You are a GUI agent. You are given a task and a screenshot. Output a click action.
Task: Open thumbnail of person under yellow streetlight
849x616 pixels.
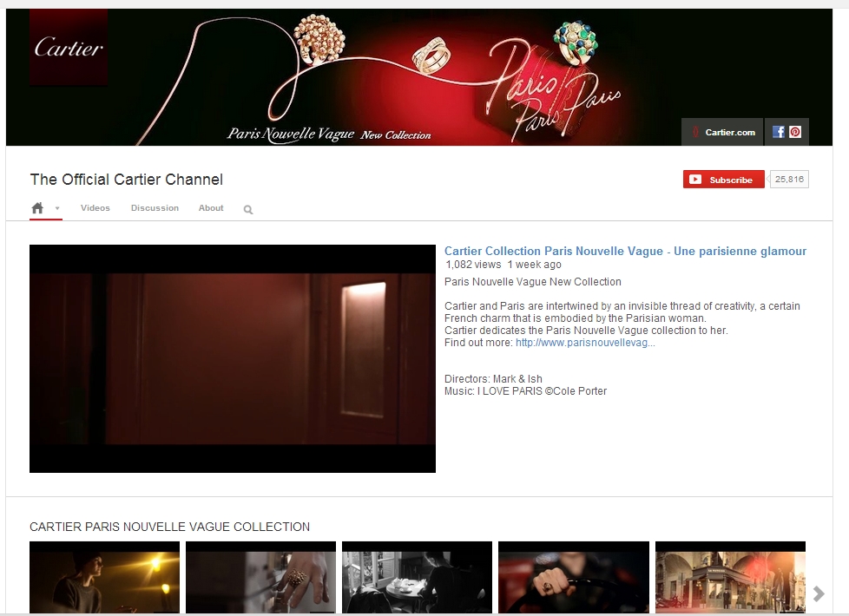pos(104,577)
